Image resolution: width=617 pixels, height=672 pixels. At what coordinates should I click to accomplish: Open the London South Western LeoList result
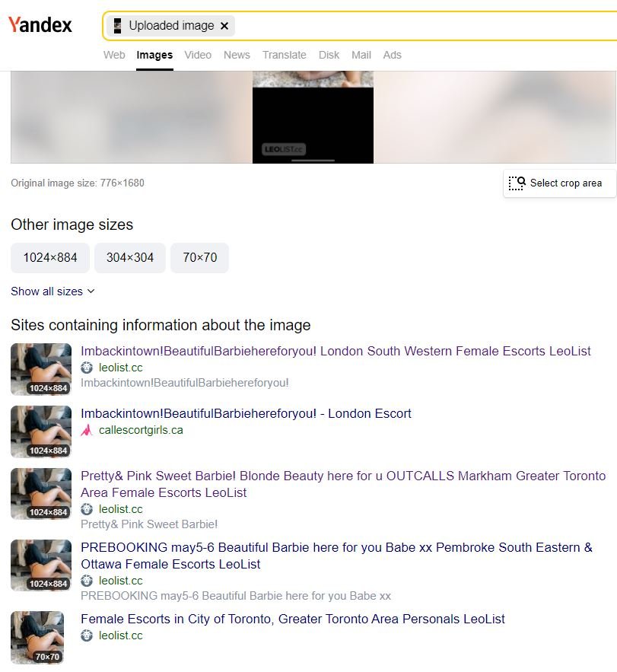[x=336, y=351]
